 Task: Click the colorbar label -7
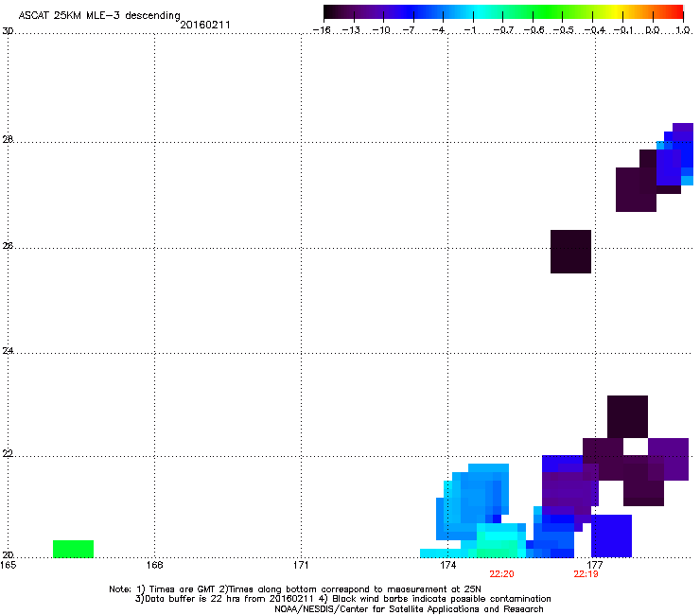(x=409, y=30)
